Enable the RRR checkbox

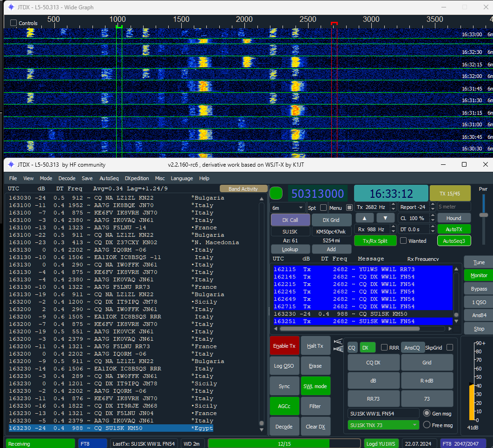[x=384, y=347]
